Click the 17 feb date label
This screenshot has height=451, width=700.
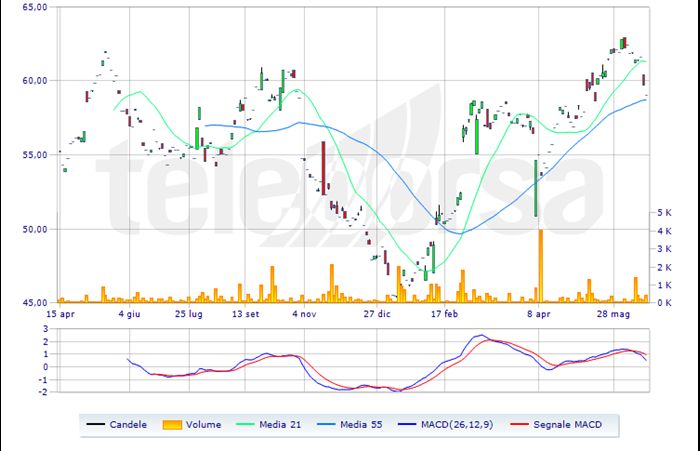444,314
